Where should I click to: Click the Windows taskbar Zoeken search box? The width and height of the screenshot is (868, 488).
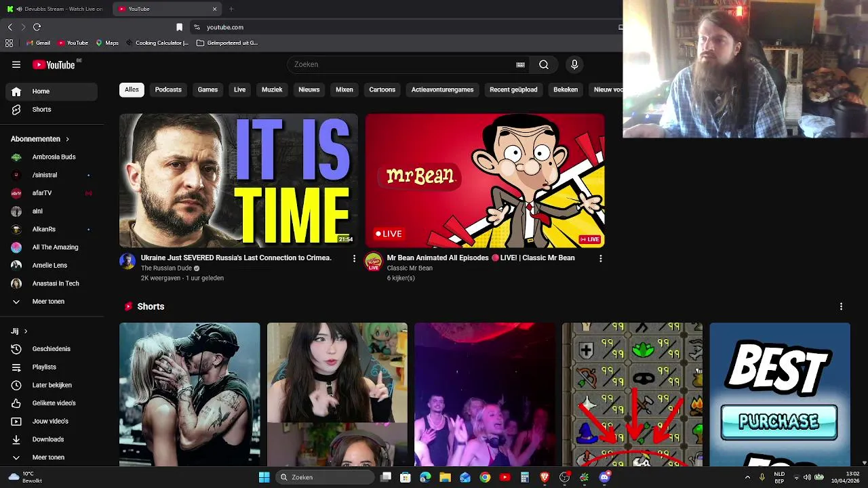[x=325, y=477]
